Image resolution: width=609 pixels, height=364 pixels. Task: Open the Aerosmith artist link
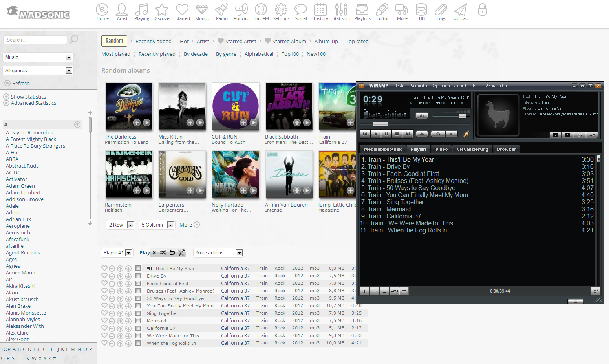coord(18,232)
